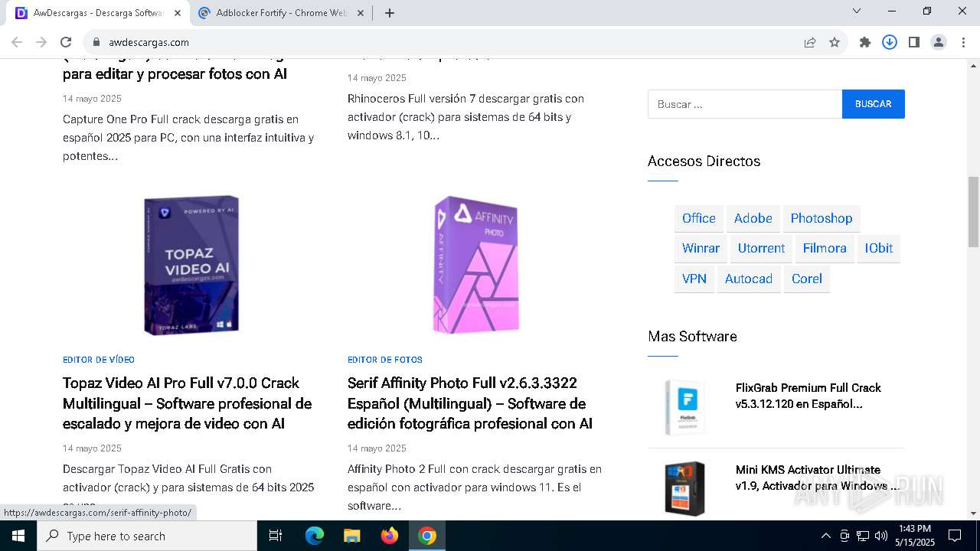
Task: Share this page via address bar icon
Action: point(810,42)
